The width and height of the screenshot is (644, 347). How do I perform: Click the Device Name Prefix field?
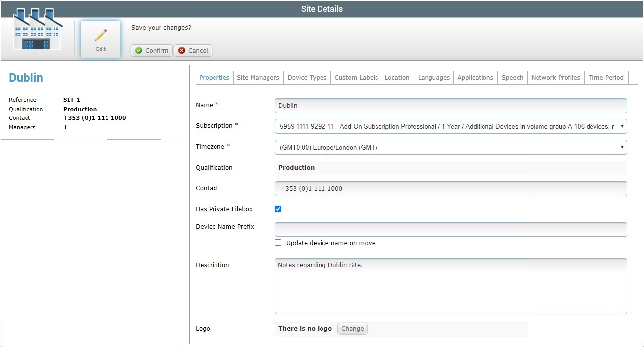[x=450, y=230]
